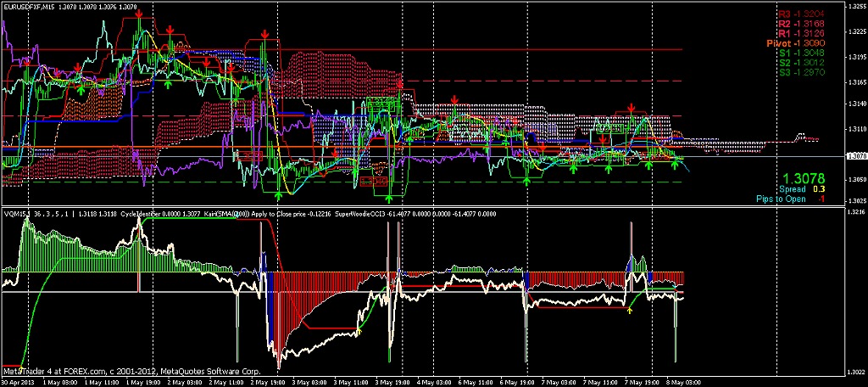Click the current price marker 1.3078 on the price axis
Viewport: 868px width, 387px height.
click(x=855, y=156)
